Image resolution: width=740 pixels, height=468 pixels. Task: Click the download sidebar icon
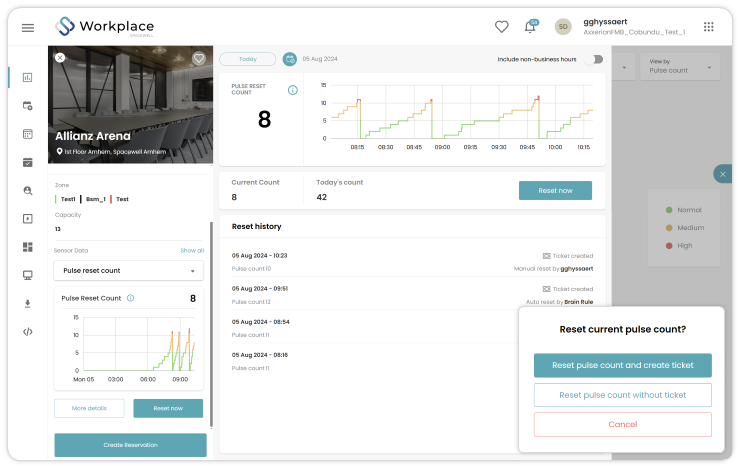(27, 303)
